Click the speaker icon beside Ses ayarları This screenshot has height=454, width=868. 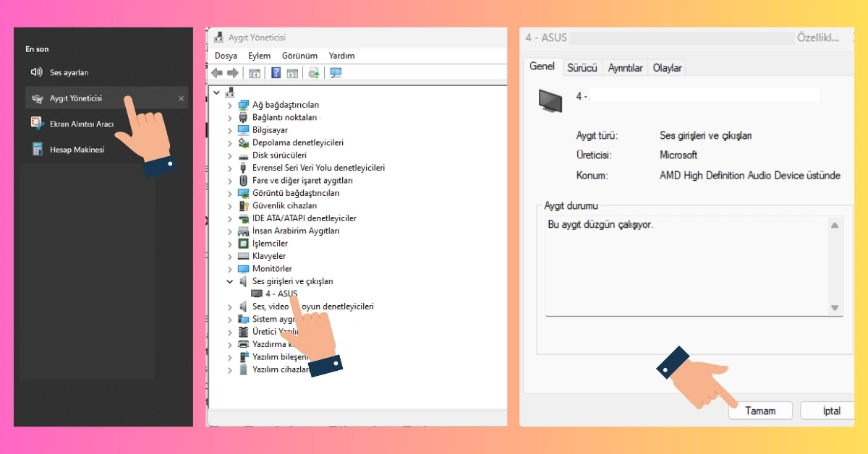(x=37, y=72)
